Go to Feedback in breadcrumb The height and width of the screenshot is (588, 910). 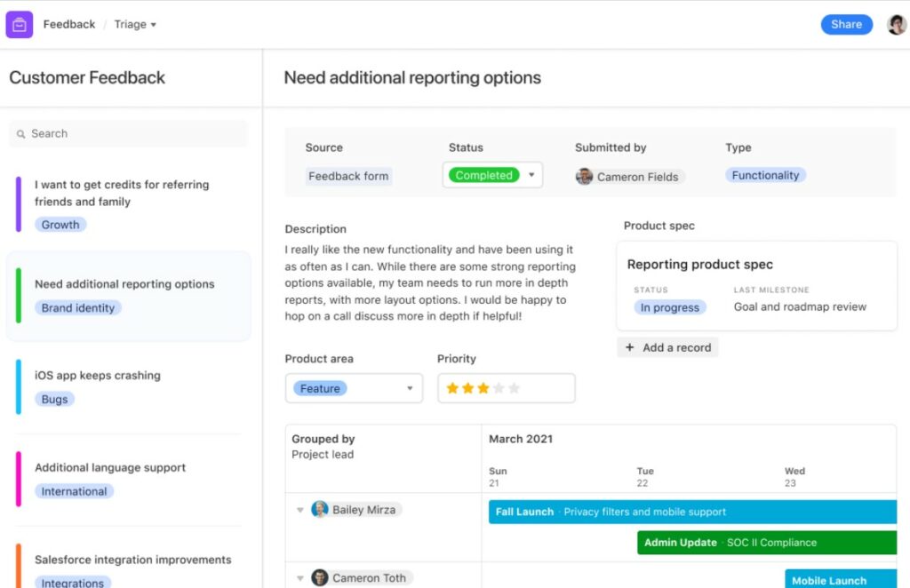69,24
